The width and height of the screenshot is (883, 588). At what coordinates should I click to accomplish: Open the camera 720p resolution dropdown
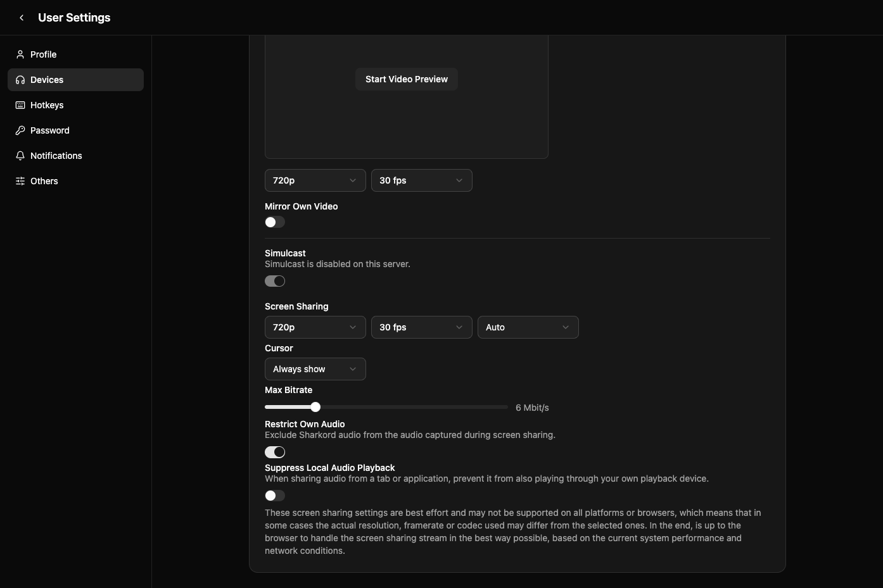pyautogui.click(x=315, y=180)
